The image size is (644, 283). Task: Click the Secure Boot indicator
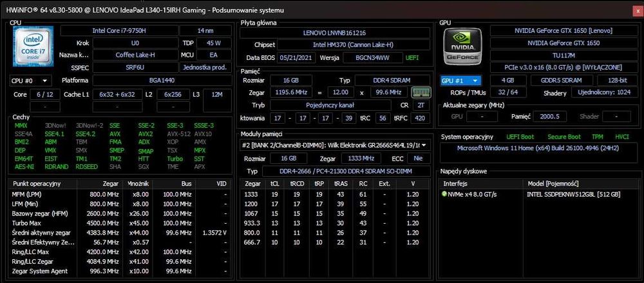[x=564, y=137]
